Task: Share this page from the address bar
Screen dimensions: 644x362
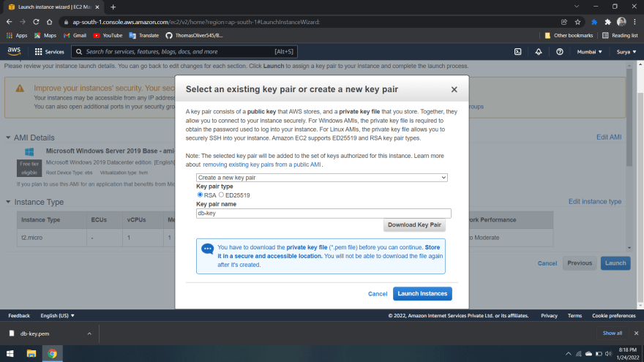Action: [564, 22]
